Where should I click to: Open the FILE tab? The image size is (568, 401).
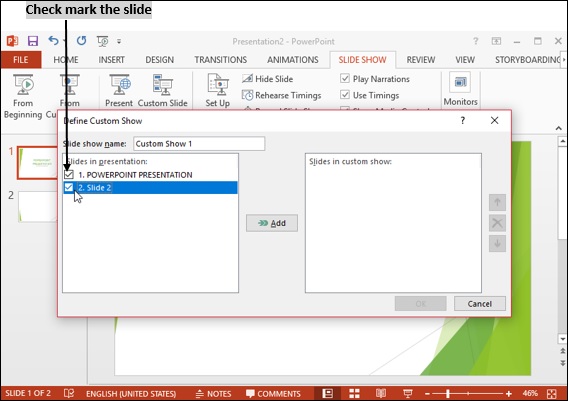click(21, 60)
